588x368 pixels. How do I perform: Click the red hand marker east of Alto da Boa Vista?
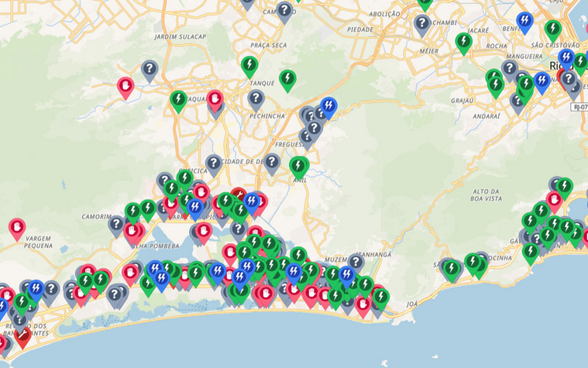[x=554, y=200]
